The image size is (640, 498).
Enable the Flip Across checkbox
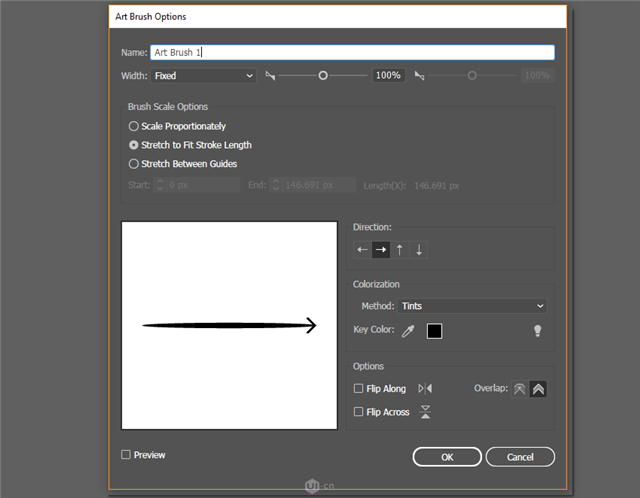pos(359,412)
